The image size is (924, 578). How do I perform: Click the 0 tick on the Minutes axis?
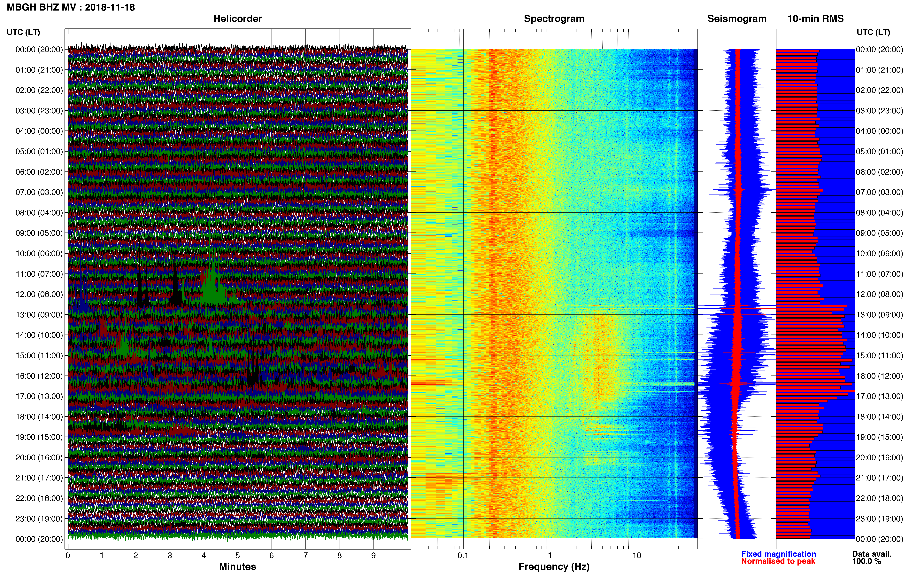coord(68,556)
